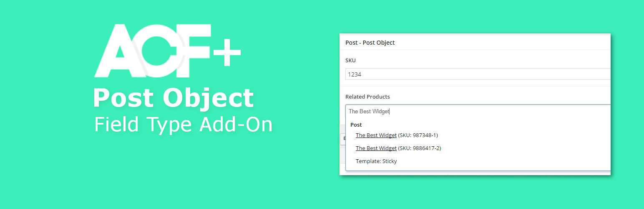The width and height of the screenshot is (644, 209).
Task: Focus the SKU input containing 1234
Action: coord(475,74)
